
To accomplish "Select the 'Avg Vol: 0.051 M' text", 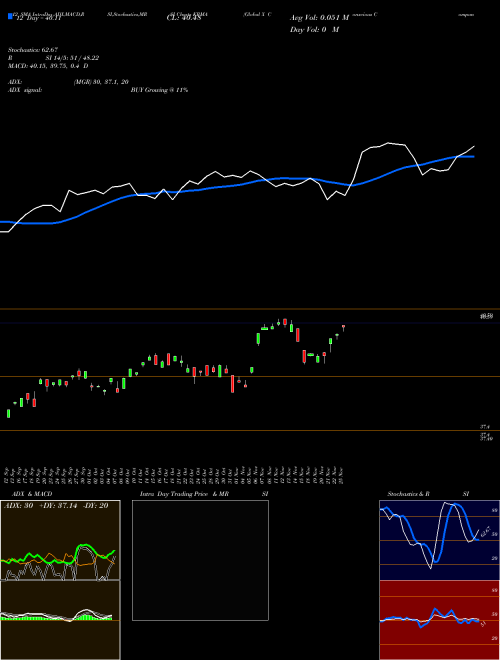I will tap(319, 18).
